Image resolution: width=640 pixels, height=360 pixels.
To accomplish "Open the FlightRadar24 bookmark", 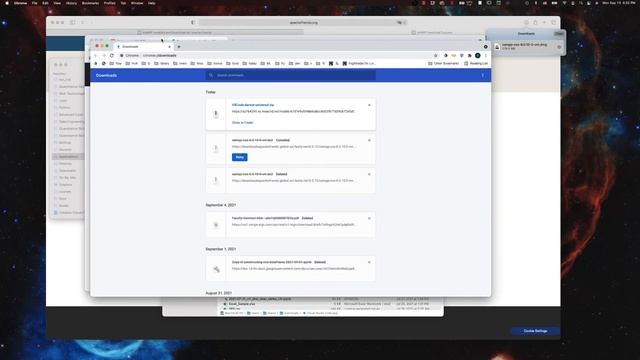I will 359,64.
